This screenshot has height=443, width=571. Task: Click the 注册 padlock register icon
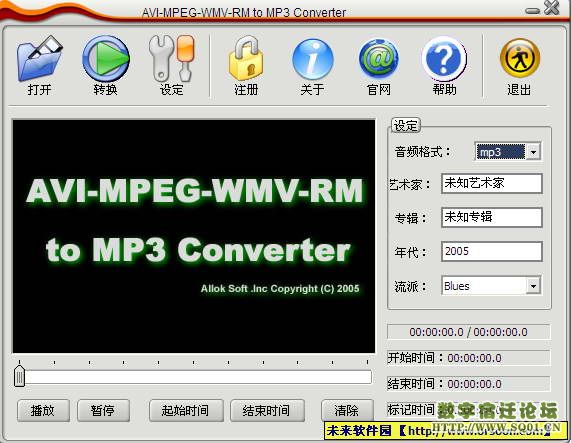coord(246,65)
